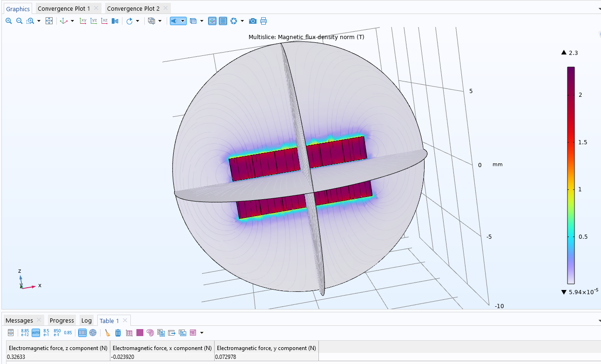Click the Electromagnetic force, z component header

click(x=58, y=348)
